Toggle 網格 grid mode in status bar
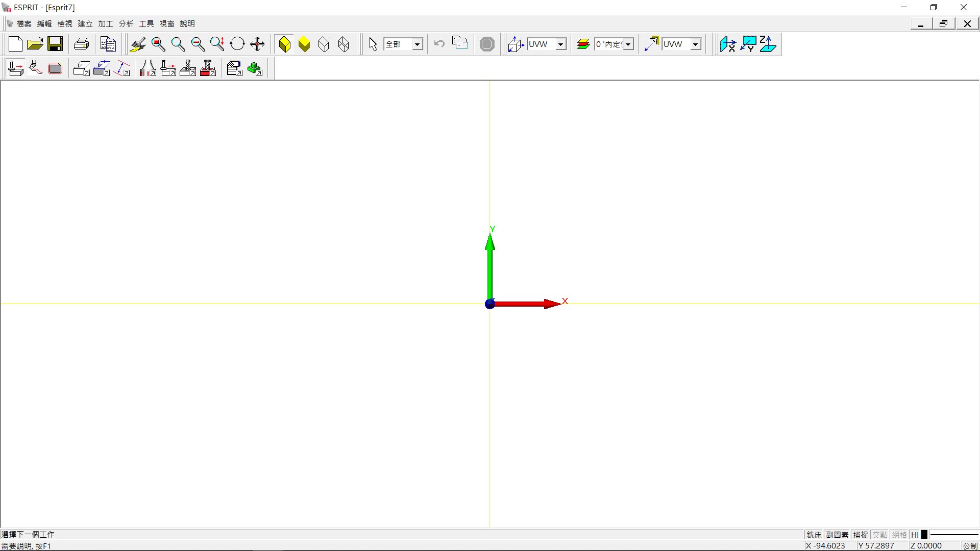This screenshot has width=980, height=551. coord(899,535)
